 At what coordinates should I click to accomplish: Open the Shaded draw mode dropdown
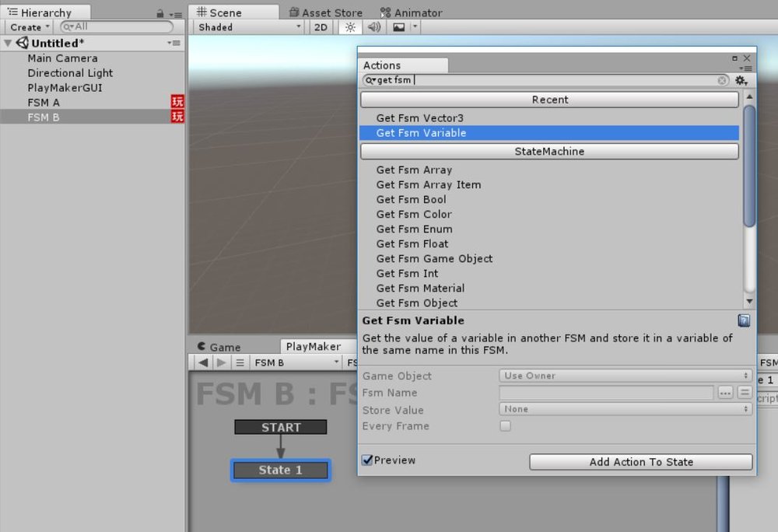point(250,27)
